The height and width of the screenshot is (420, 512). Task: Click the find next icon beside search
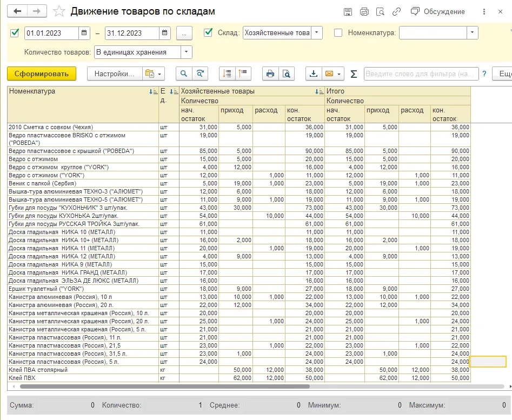click(200, 74)
